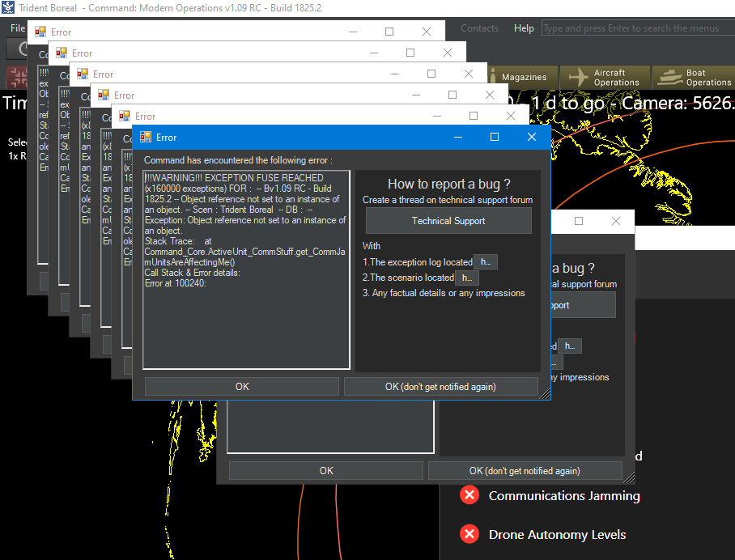Toggle the Communications Jamming feature
The image size is (735, 560).
[469, 495]
